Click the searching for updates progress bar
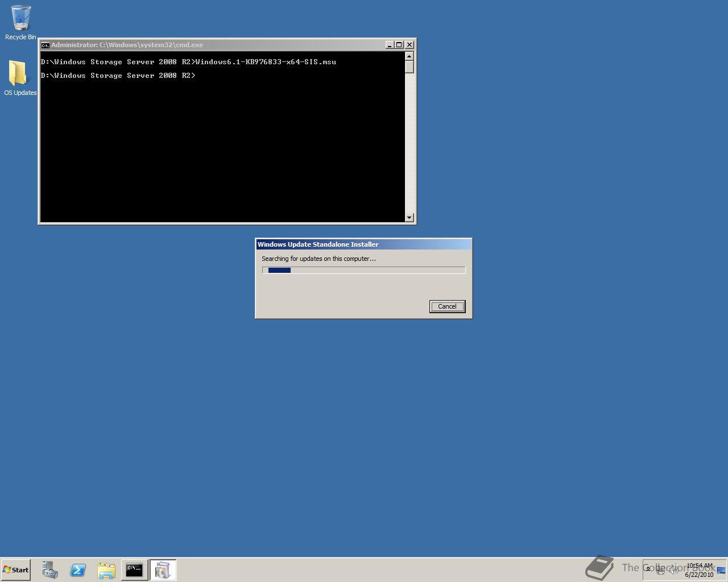Viewport: 728px width, 582px height. [x=364, y=270]
